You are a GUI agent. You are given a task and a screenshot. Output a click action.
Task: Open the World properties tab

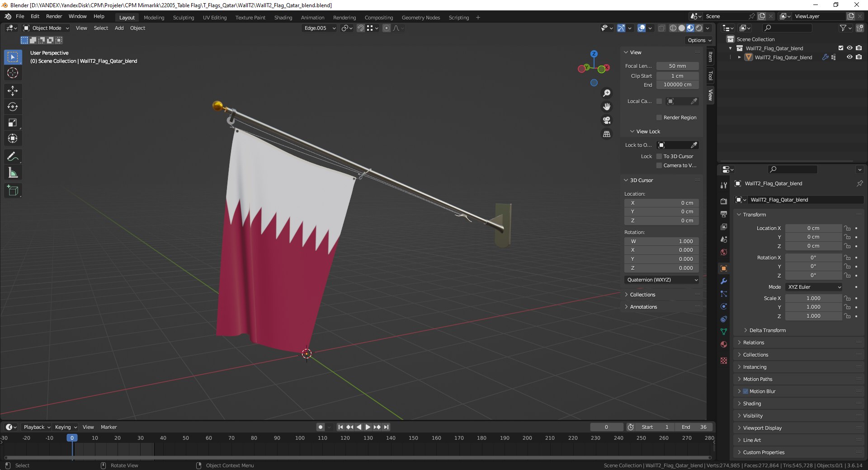[724, 252]
